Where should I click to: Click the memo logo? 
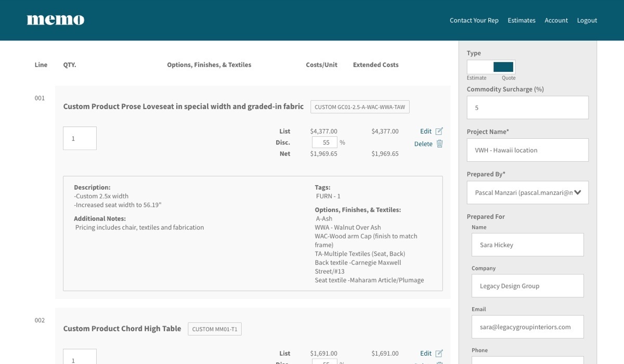pos(56,20)
